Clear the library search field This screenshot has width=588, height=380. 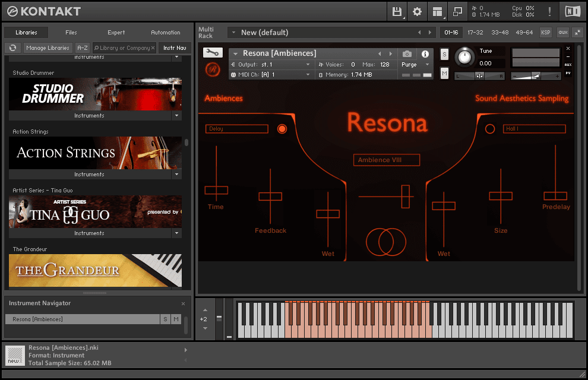pos(153,48)
